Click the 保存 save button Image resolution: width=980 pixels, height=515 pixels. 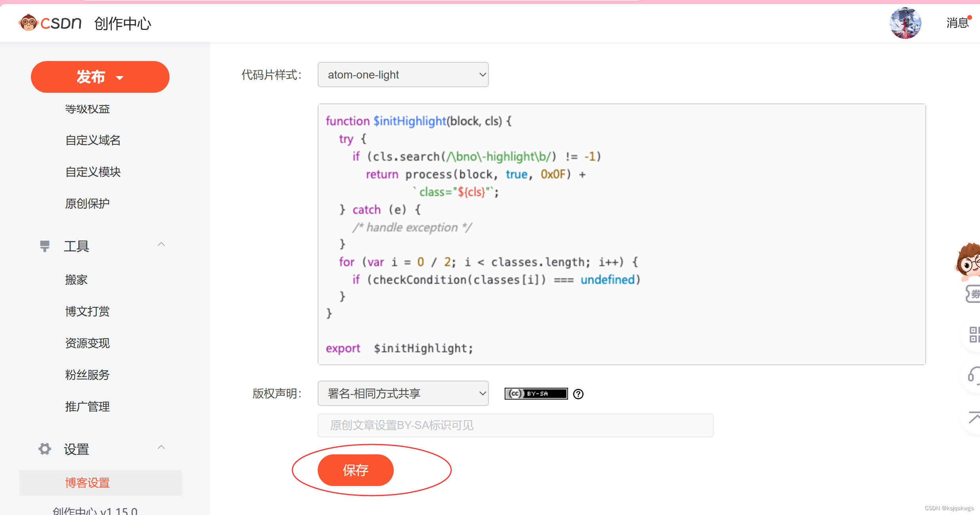point(355,470)
